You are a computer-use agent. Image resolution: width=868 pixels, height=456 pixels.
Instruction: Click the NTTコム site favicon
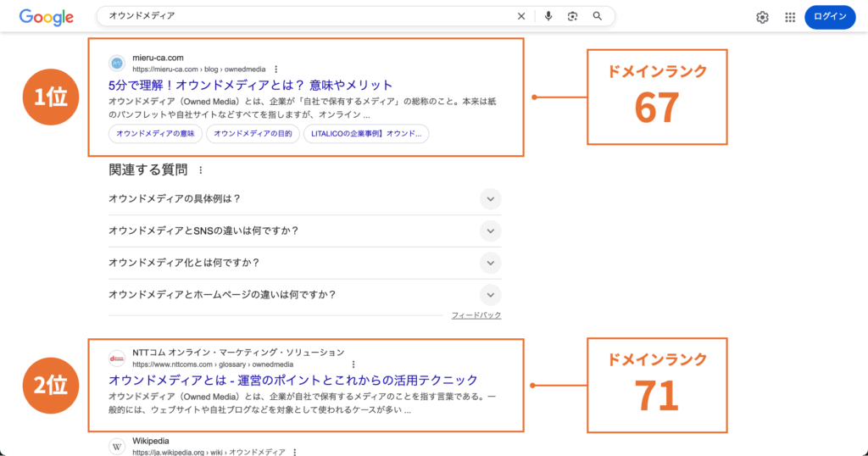(x=117, y=358)
